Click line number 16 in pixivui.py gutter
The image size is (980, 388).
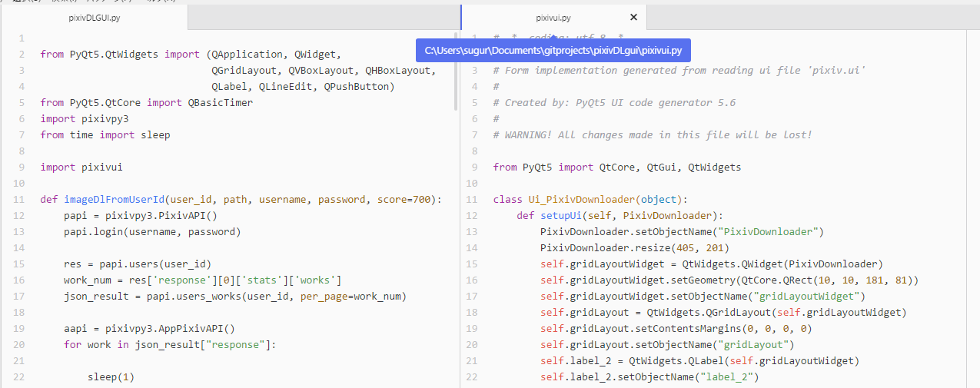point(473,280)
